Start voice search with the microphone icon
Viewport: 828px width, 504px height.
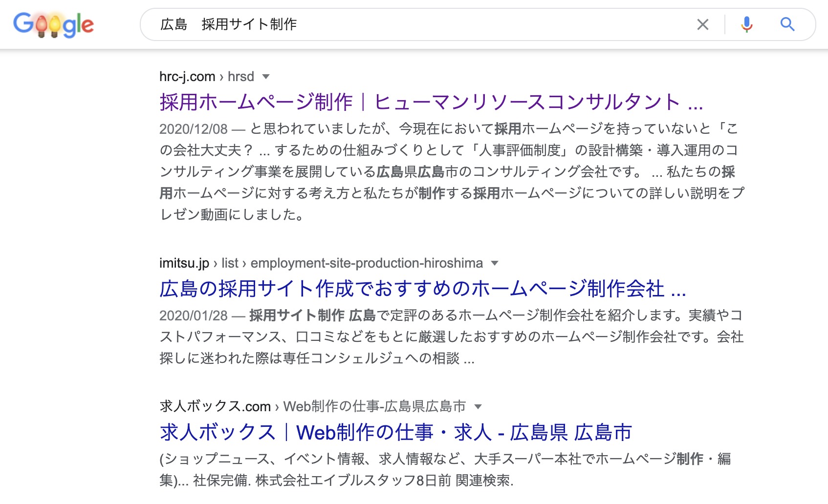[746, 24]
